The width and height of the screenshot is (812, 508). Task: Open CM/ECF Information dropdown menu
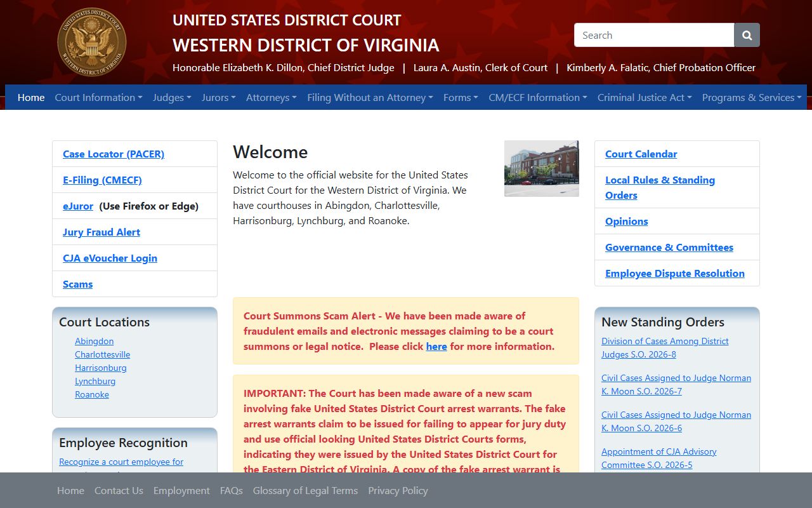click(538, 97)
